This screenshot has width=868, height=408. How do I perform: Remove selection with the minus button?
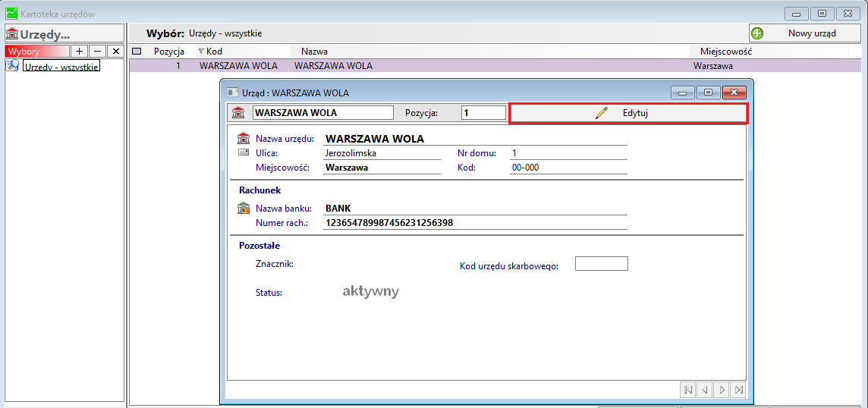(x=97, y=51)
